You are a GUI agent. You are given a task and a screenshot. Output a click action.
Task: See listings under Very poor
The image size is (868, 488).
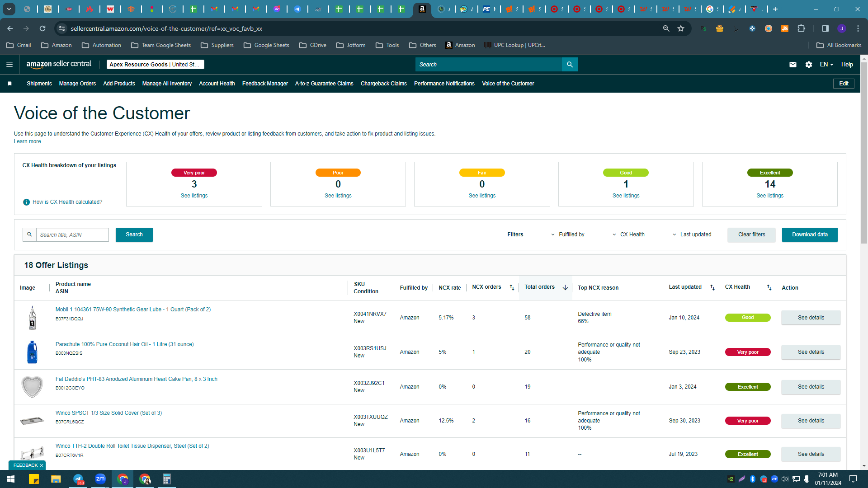pos(194,196)
